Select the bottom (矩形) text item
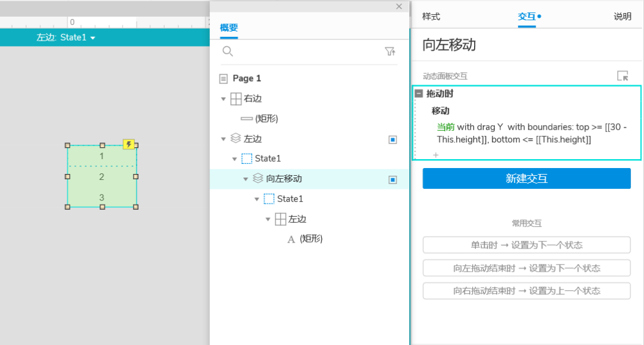Viewport: 644px width, 345px height. 311,239
